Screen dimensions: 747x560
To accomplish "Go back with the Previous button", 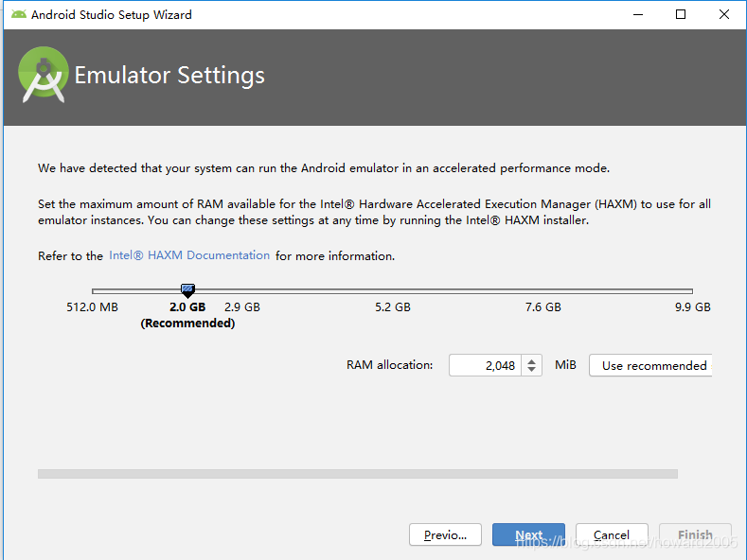I will coord(445,534).
